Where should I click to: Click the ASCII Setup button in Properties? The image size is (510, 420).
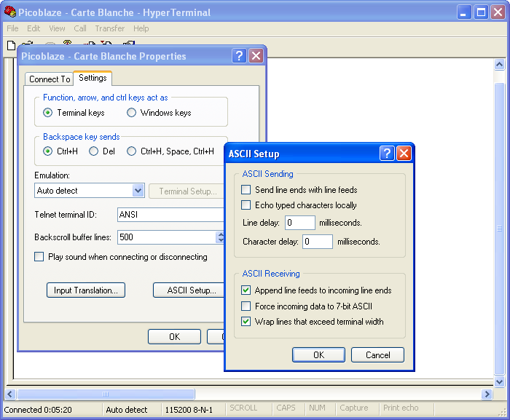(x=189, y=290)
